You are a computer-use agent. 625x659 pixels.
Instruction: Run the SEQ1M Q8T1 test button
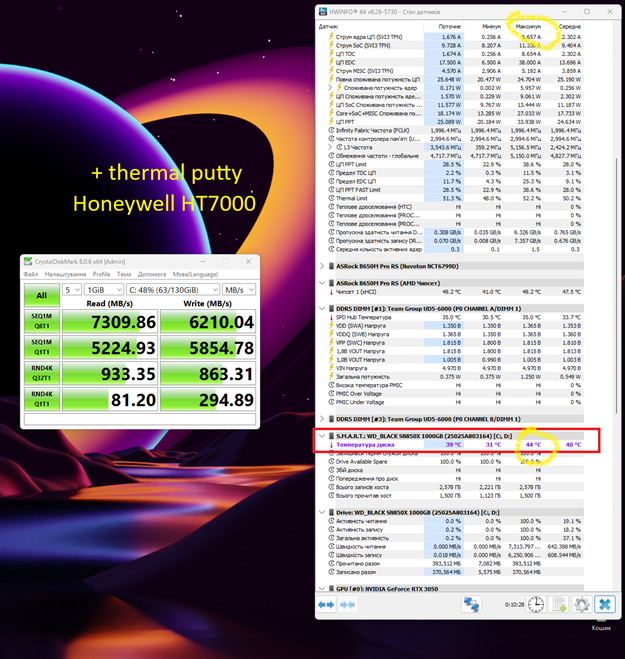point(42,321)
